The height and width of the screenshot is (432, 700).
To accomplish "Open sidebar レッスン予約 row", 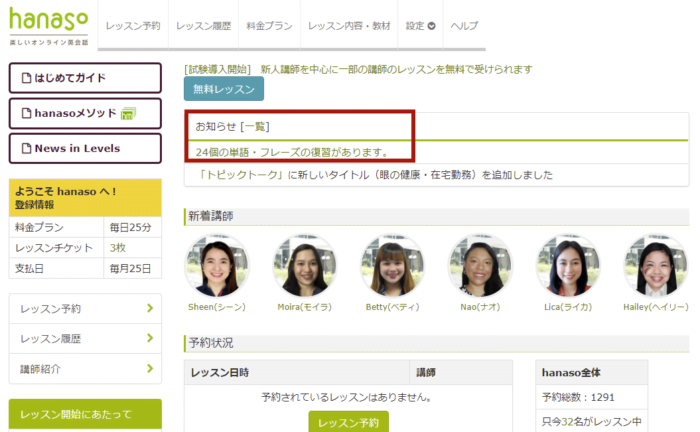I will coord(85,308).
